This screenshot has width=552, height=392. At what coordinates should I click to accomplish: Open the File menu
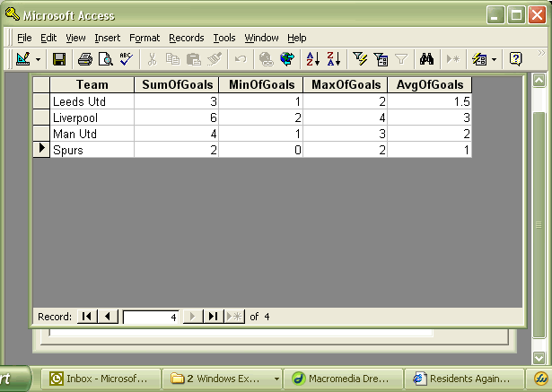24,38
